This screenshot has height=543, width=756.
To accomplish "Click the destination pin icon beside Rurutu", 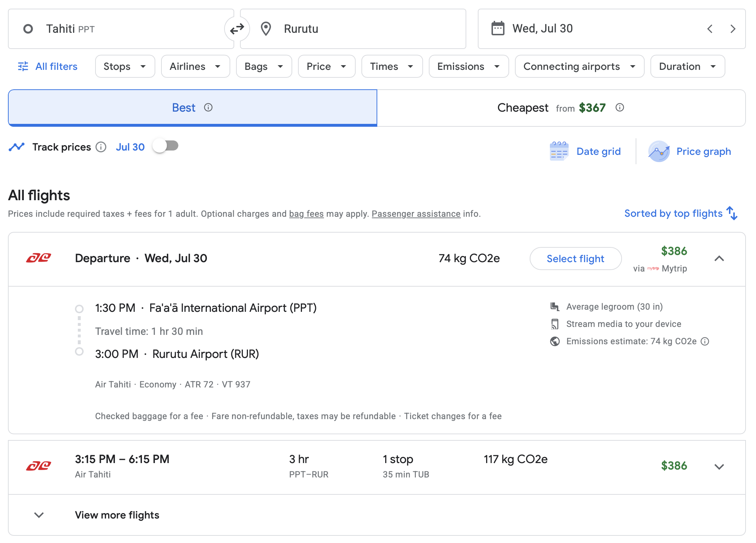I will [x=266, y=29].
